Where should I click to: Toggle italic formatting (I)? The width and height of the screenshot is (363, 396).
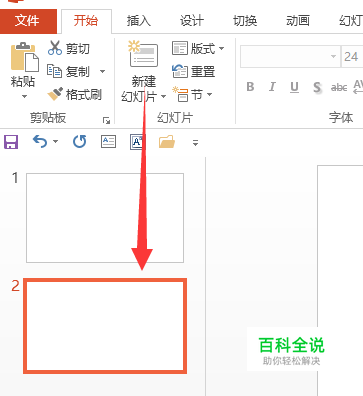click(x=272, y=87)
